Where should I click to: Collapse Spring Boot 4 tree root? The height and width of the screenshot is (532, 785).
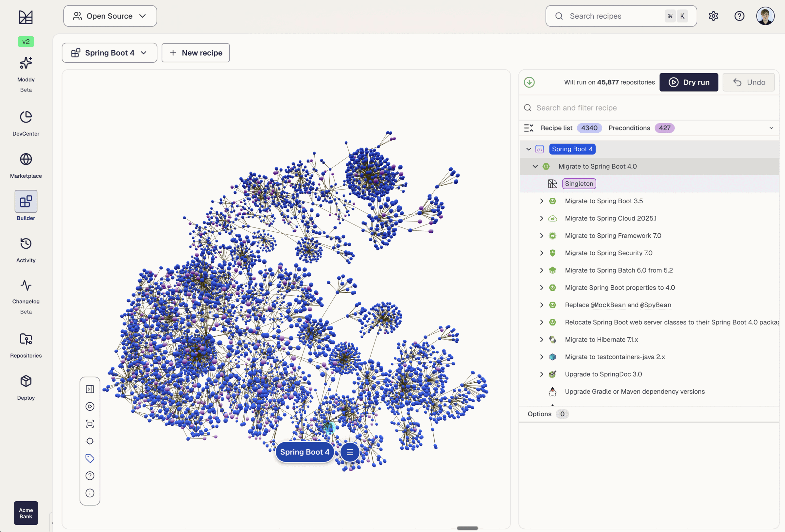click(x=529, y=149)
